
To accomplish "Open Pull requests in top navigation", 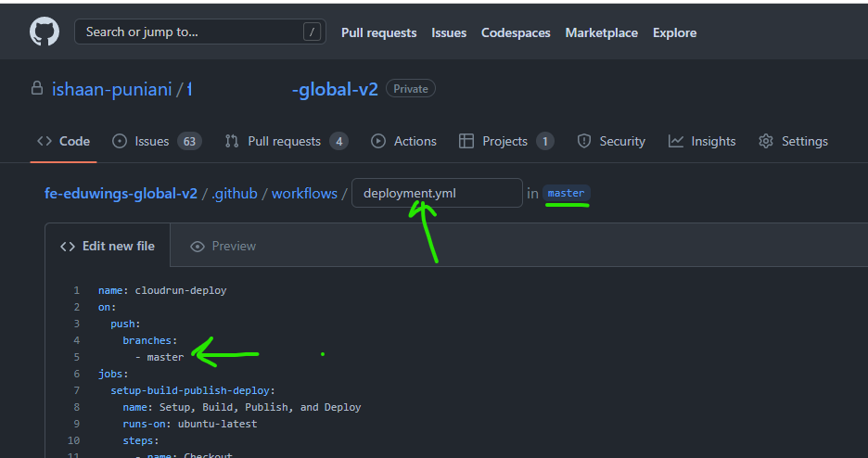I will 378,32.
